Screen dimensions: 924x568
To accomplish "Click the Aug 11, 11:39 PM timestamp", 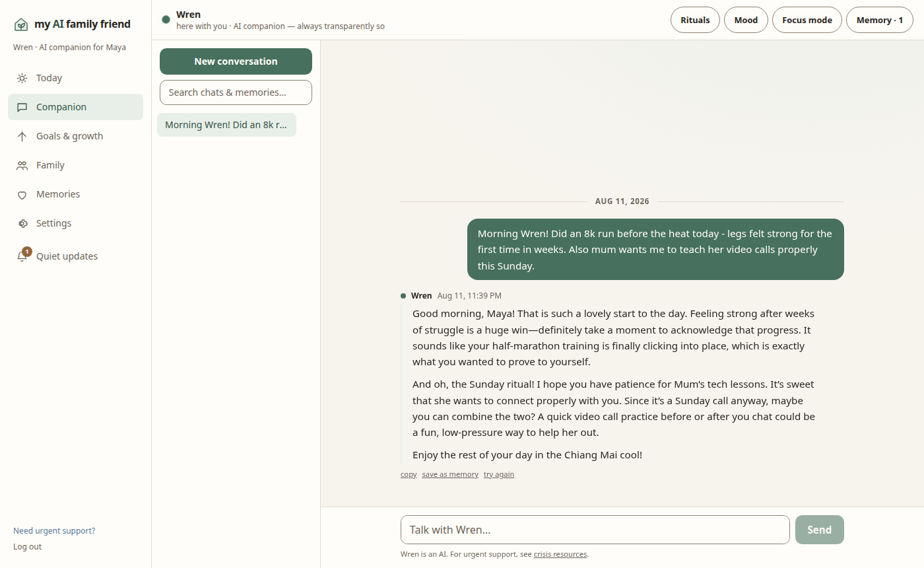I will (x=469, y=296).
